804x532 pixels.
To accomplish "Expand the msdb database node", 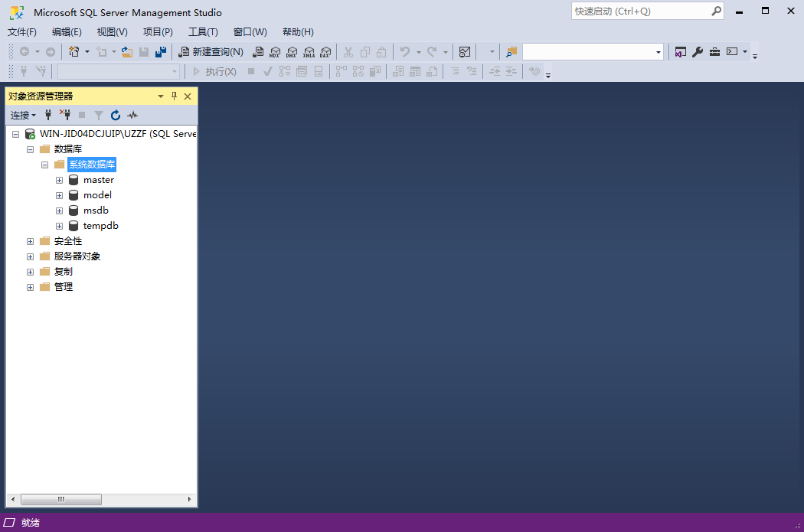I will pos(60,211).
